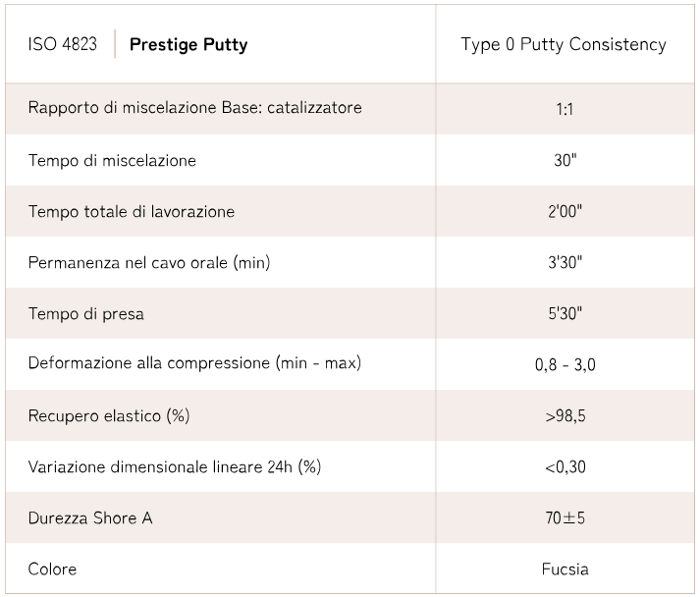The height and width of the screenshot is (597, 700).
Task: Select the Permanenza nel cavo orale label
Action: coord(149,262)
